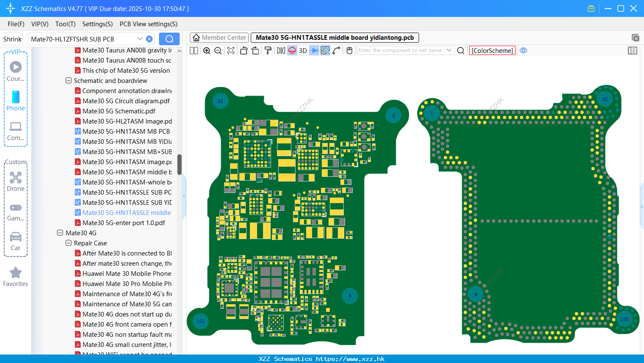Toggle the eye visibility icon
This screenshot has height=363, width=644.
[523, 50]
